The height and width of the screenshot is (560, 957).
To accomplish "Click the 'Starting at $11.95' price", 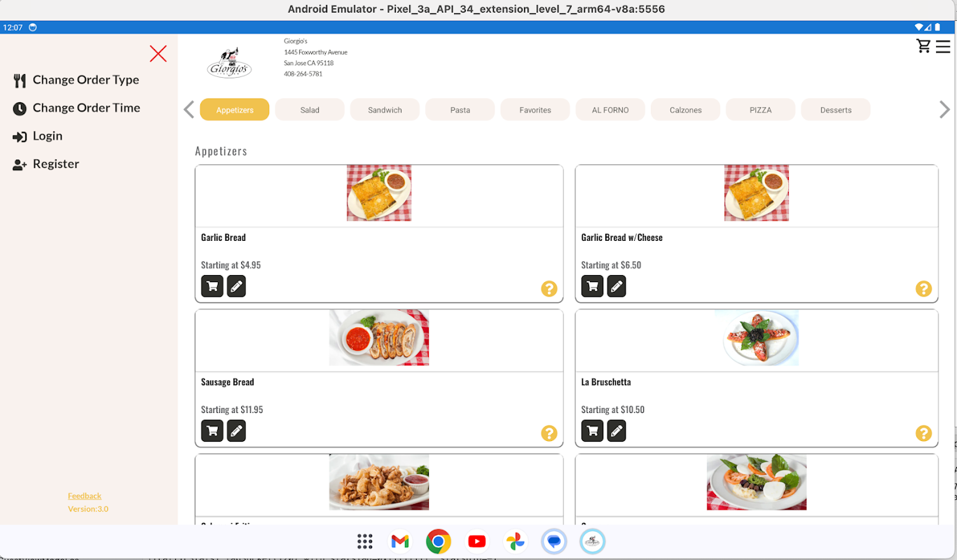I will pyautogui.click(x=233, y=410).
